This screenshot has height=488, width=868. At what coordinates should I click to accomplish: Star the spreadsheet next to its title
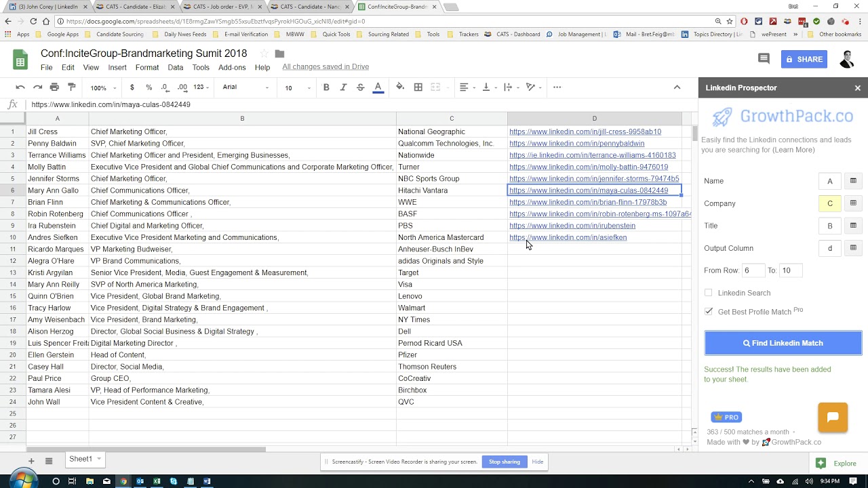[264, 54]
